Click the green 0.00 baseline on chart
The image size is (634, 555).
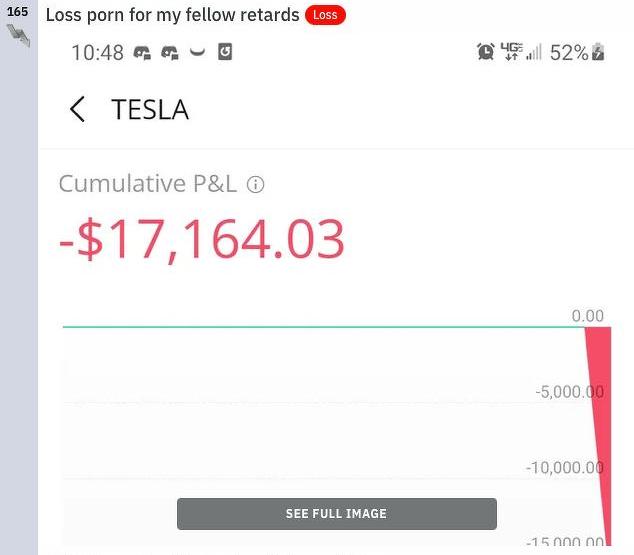coord(320,326)
